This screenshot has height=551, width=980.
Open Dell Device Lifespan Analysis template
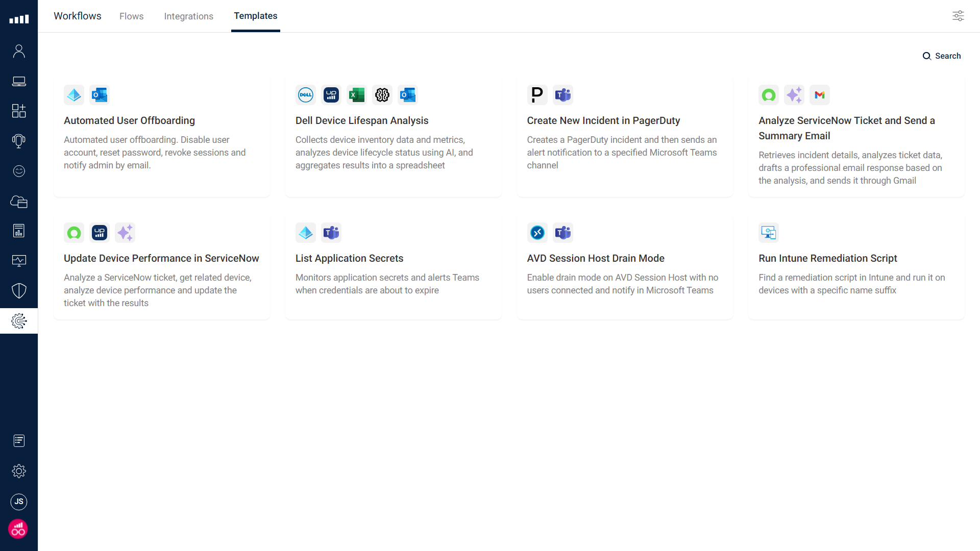361,121
